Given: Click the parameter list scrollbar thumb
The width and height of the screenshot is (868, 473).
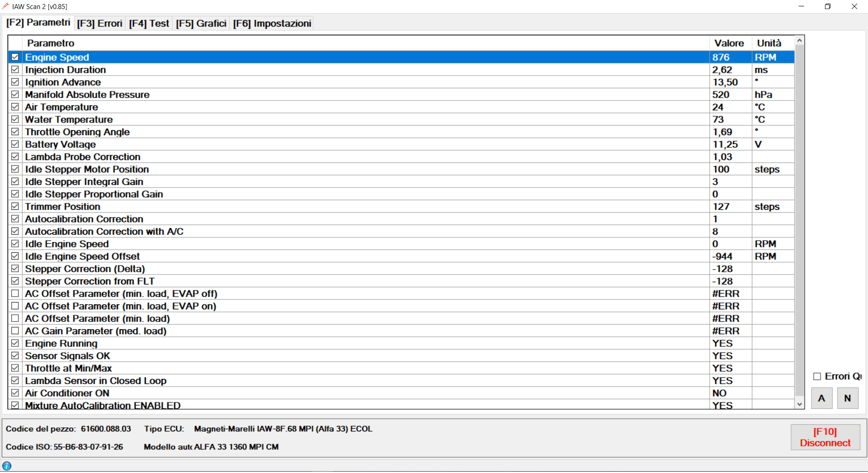Looking at the screenshot, I should [x=800, y=220].
